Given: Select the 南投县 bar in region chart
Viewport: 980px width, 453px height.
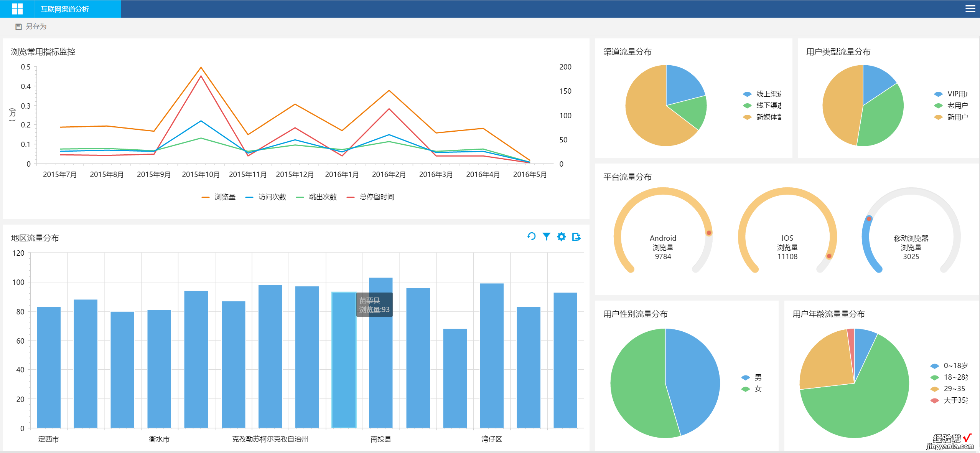Looking at the screenshot, I should pos(380,353).
